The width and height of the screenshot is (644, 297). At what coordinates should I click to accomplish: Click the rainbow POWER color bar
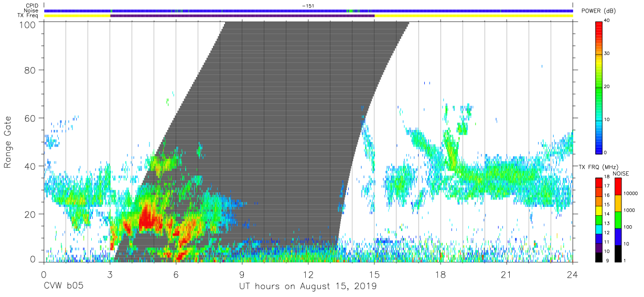tap(599, 87)
